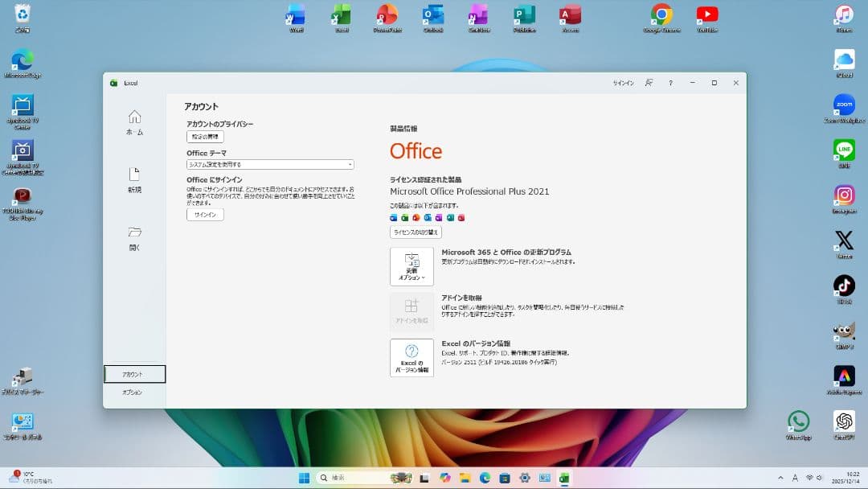Click the Help question mark icon
868x489 pixels.
pos(670,82)
